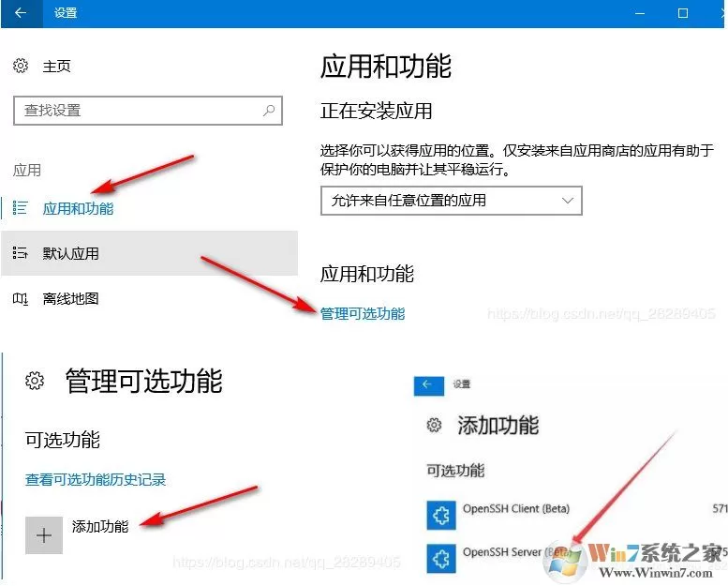Expand the app source dropdown using its chevron
Screen dimensions: 728x586
click(568, 201)
